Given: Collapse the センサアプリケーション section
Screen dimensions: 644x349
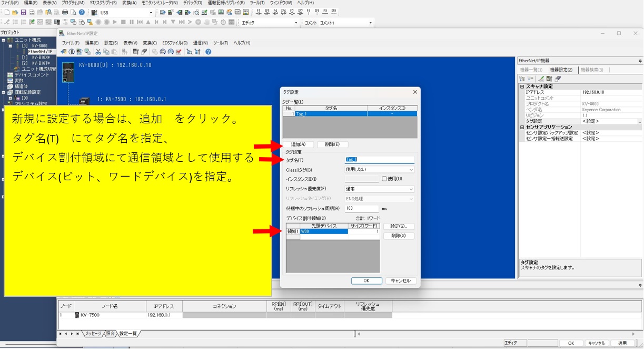Looking at the screenshot, I should pyautogui.click(x=522, y=127).
